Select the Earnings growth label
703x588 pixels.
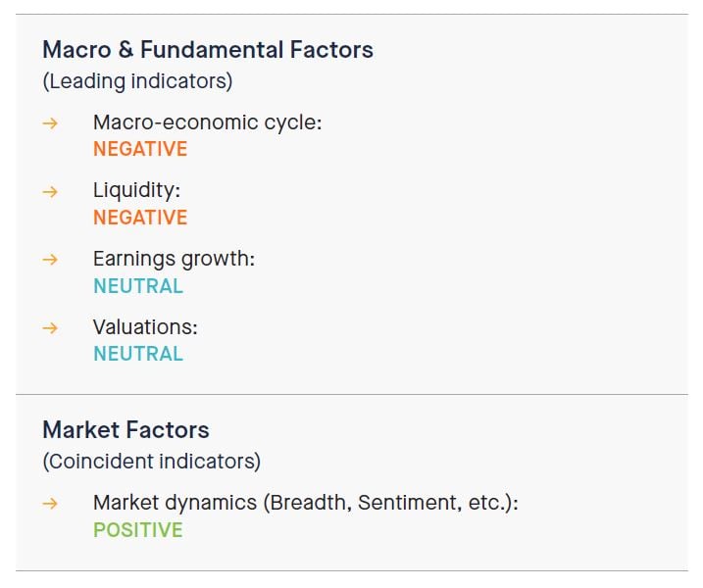174,260
